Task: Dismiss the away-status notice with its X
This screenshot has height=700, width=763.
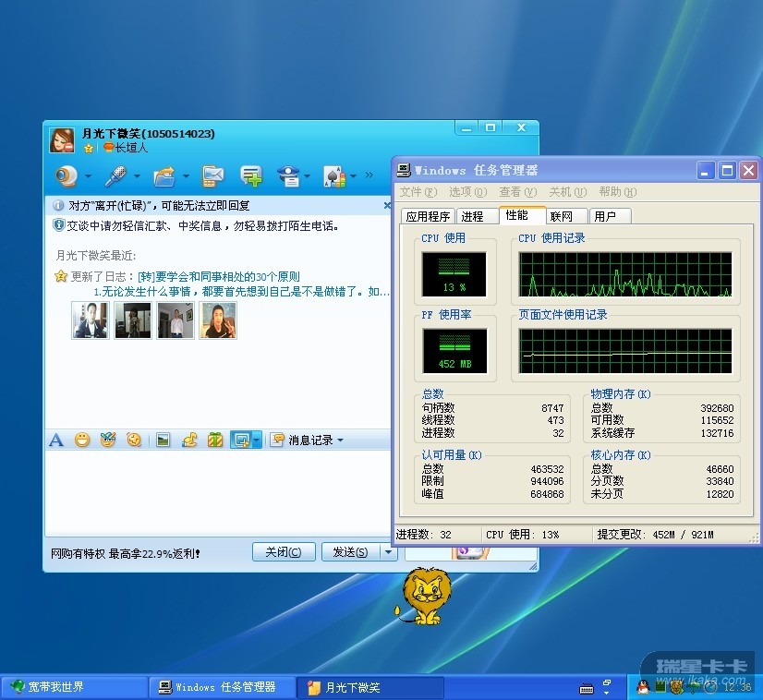Action: (x=387, y=205)
